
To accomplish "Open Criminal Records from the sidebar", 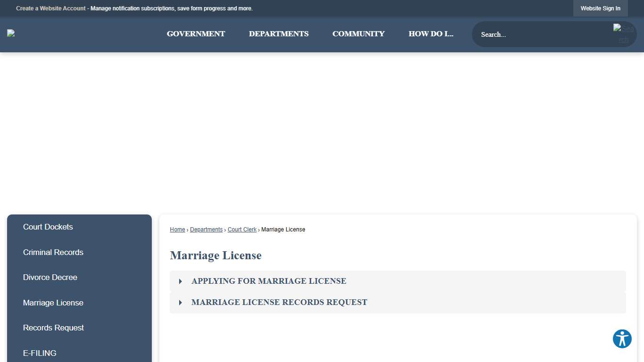I will point(53,252).
